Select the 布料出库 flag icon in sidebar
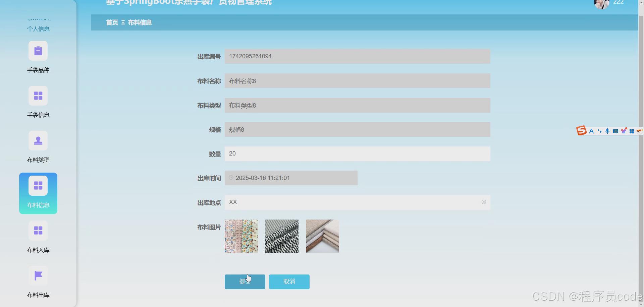The width and height of the screenshot is (644, 307). (x=38, y=275)
